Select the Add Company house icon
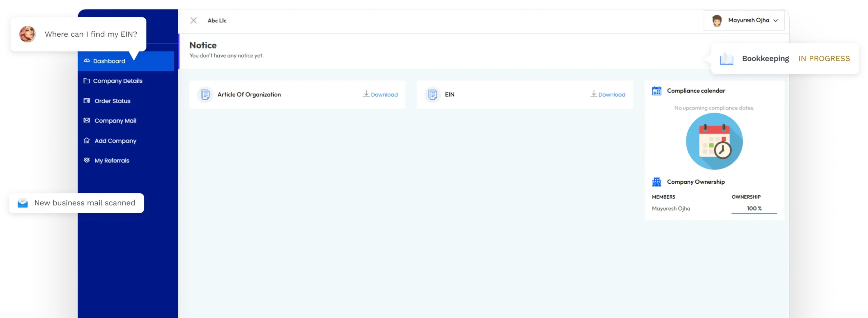868x318 pixels. tap(87, 140)
